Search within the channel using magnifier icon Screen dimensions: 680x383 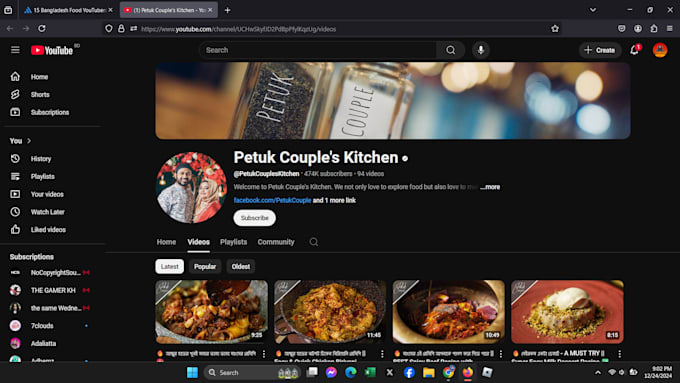point(314,242)
